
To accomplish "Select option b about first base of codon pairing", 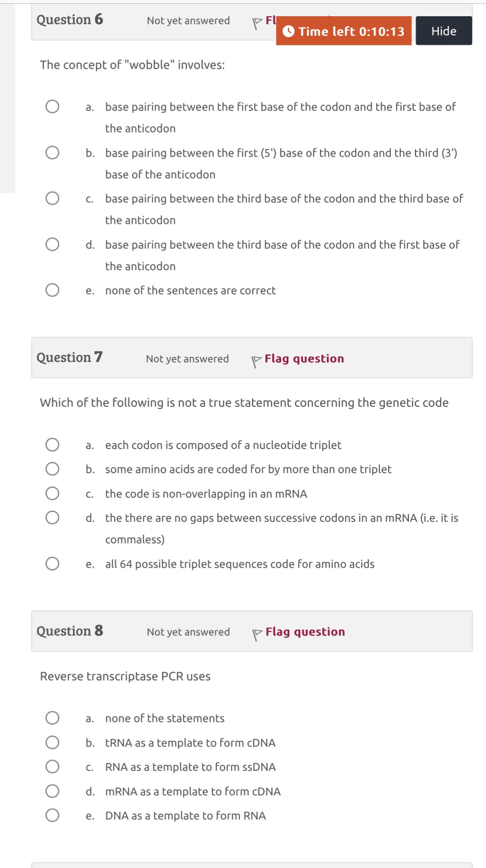I will 52,153.
